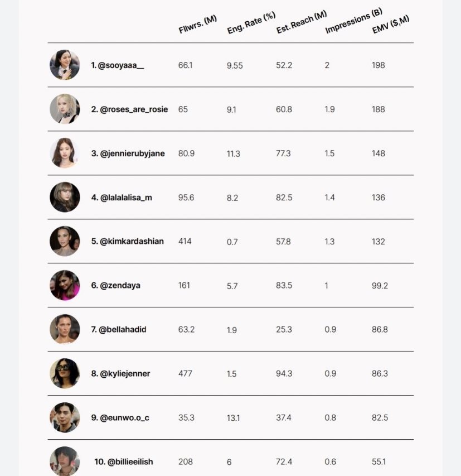461x476 pixels.
Task: Click the @lalalalisa_m profile avatar
Action: click(65, 197)
